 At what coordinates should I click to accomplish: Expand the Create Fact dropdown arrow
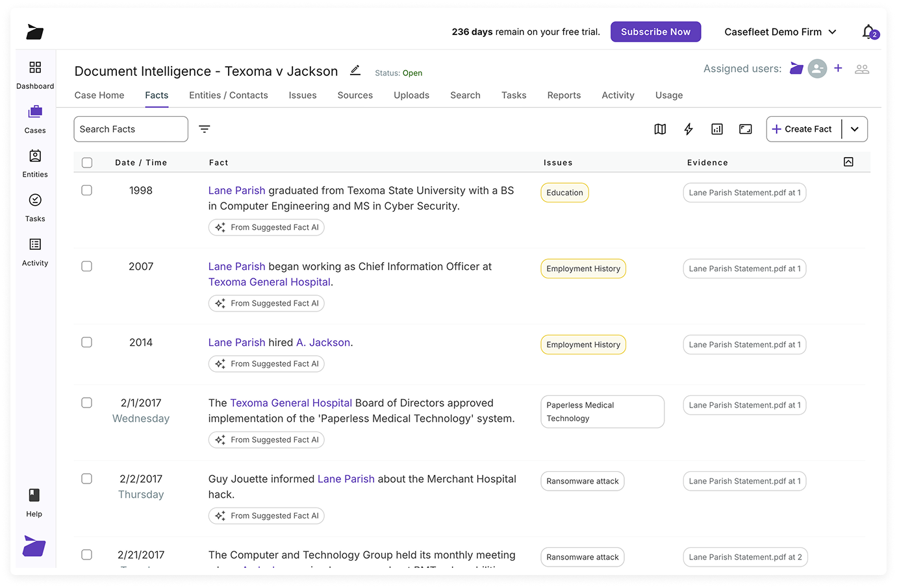[855, 129]
